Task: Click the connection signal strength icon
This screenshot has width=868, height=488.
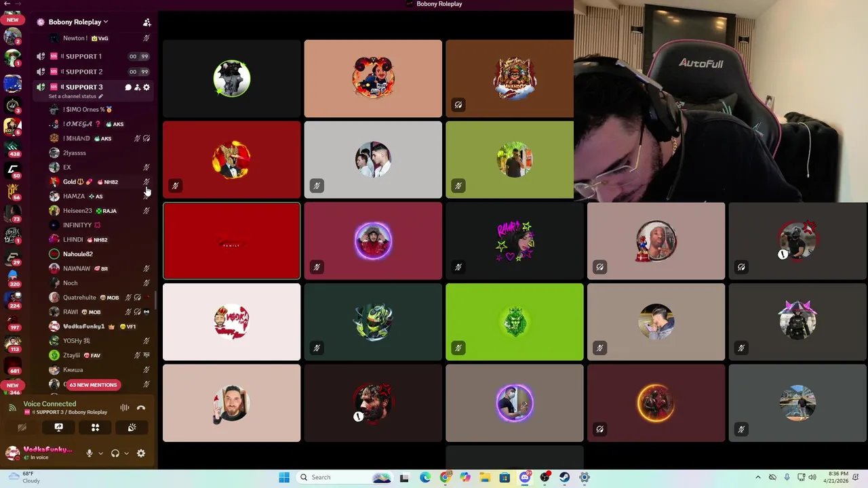Action: (12, 408)
